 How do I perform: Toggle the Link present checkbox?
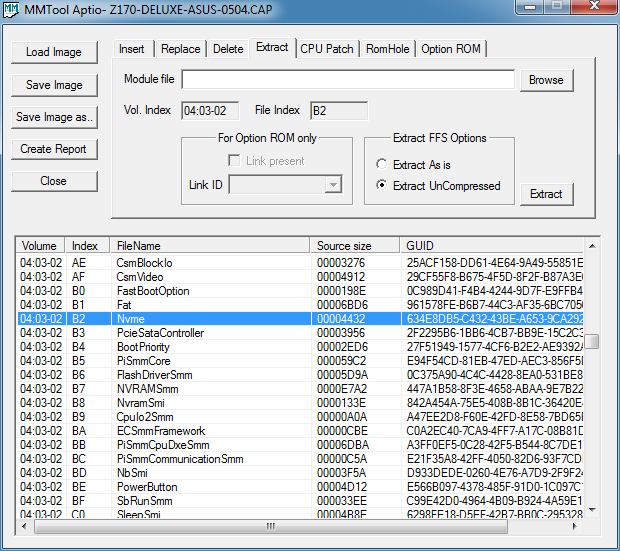234,161
